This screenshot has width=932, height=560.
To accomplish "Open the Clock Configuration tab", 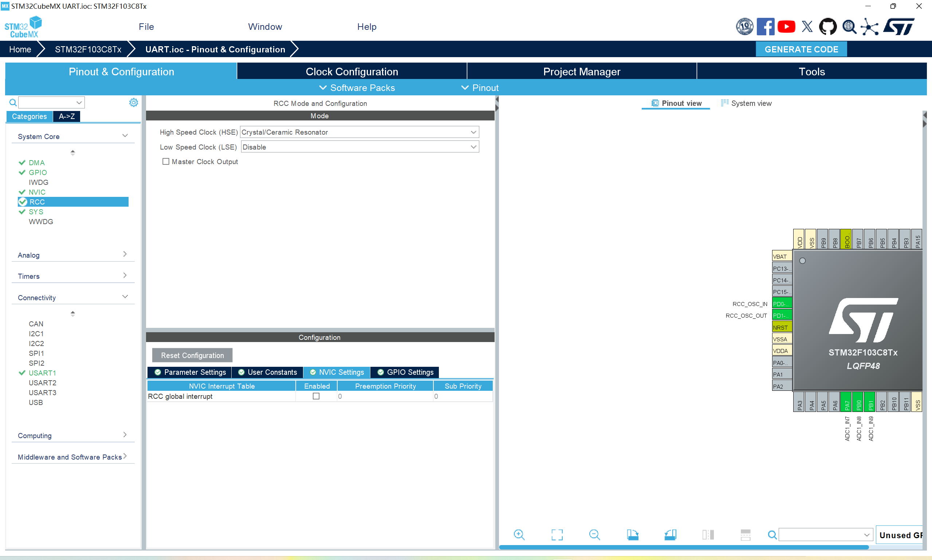I will pos(351,71).
